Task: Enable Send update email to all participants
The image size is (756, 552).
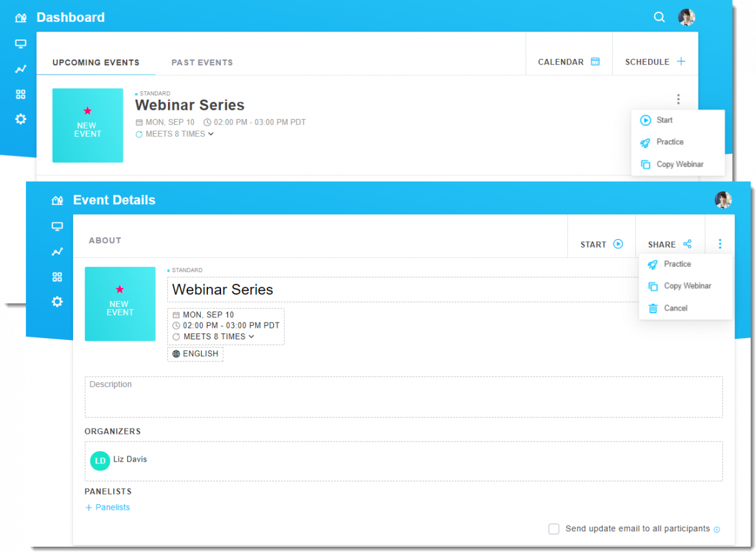Action: click(x=554, y=529)
